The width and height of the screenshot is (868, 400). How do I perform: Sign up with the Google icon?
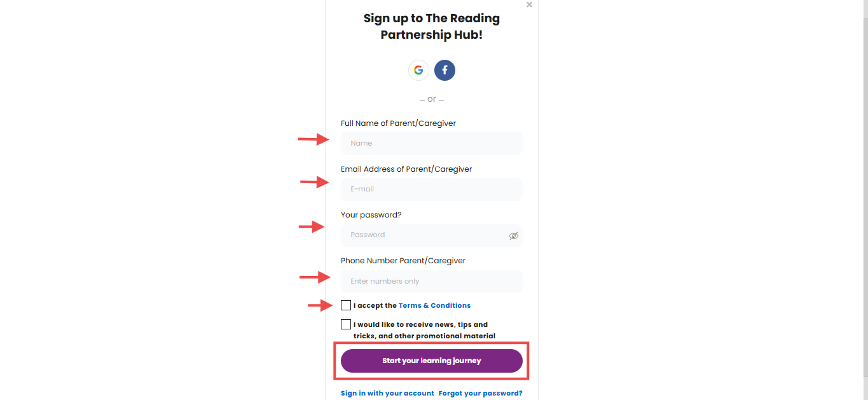[418, 70]
